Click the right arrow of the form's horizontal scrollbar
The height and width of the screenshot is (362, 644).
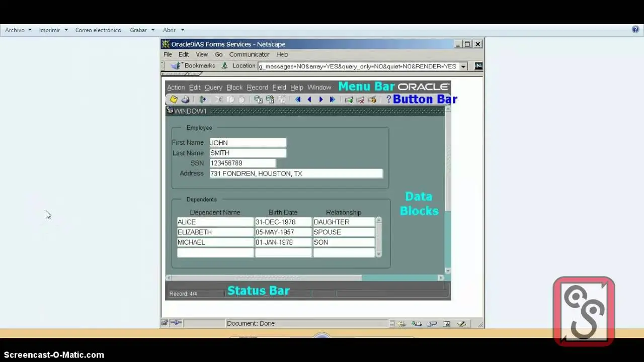(x=441, y=278)
